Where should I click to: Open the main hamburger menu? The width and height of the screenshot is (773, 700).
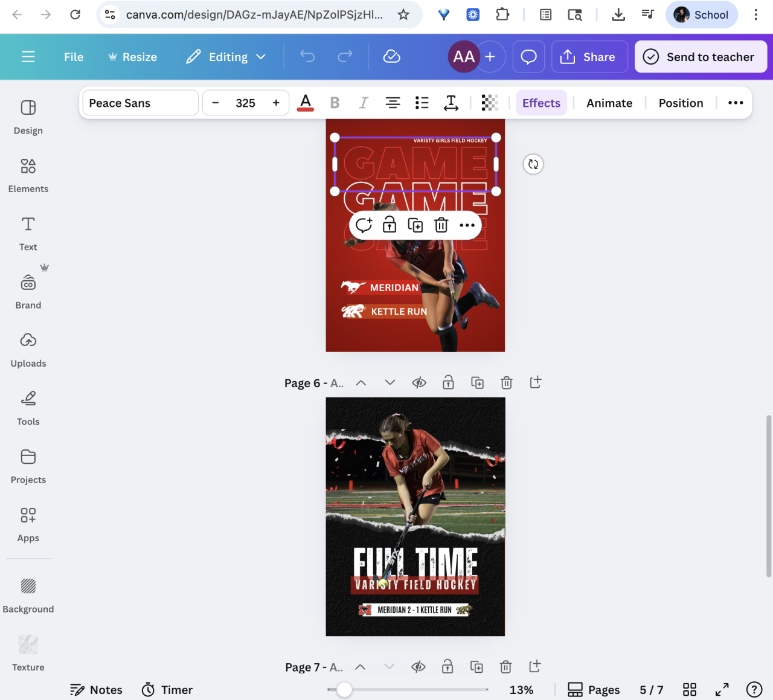[x=28, y=57]
